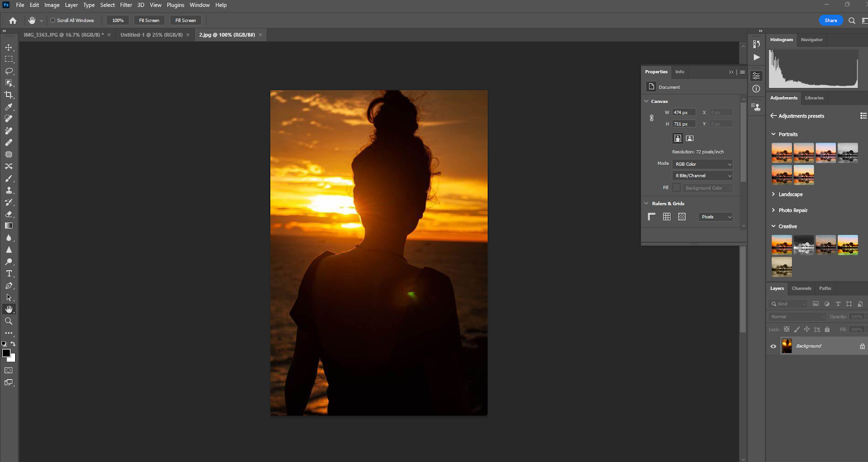This screenshot has width=868, height=462.
Task: Select the Blur tool
Action: [x=9, y=238]
